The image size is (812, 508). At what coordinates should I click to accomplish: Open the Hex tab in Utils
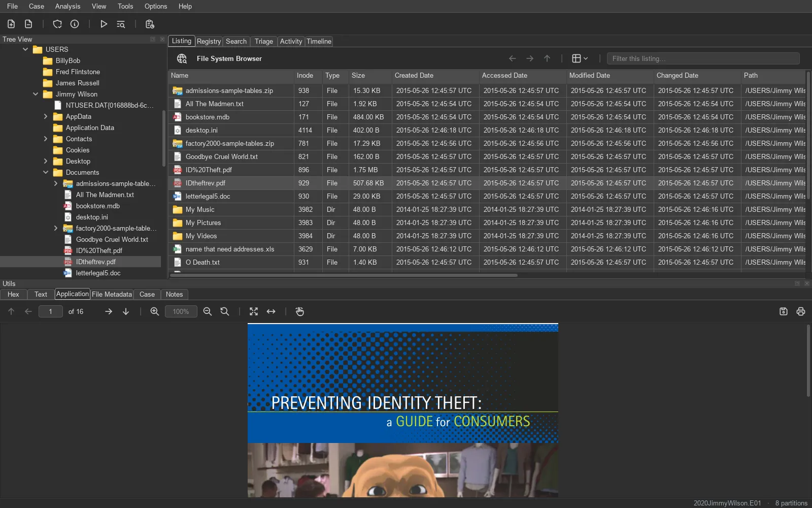(x=14, y=294)
